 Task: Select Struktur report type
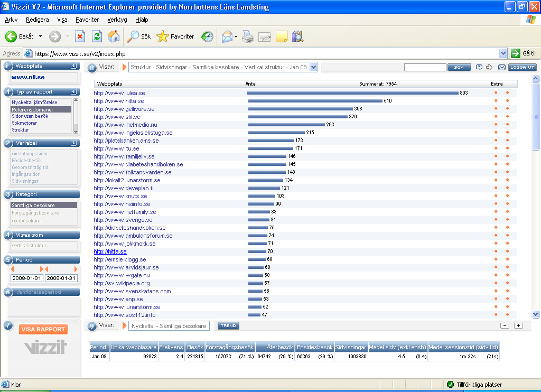pos(21,130)
